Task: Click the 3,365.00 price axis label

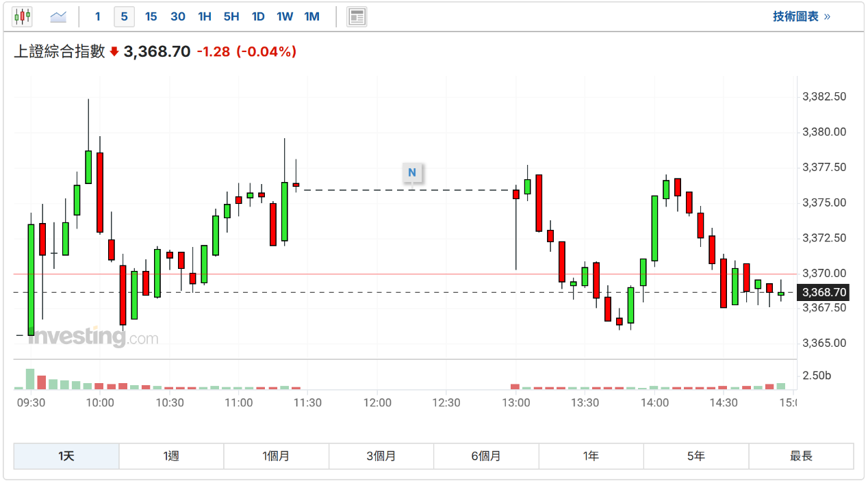Action: coord(824,343)
